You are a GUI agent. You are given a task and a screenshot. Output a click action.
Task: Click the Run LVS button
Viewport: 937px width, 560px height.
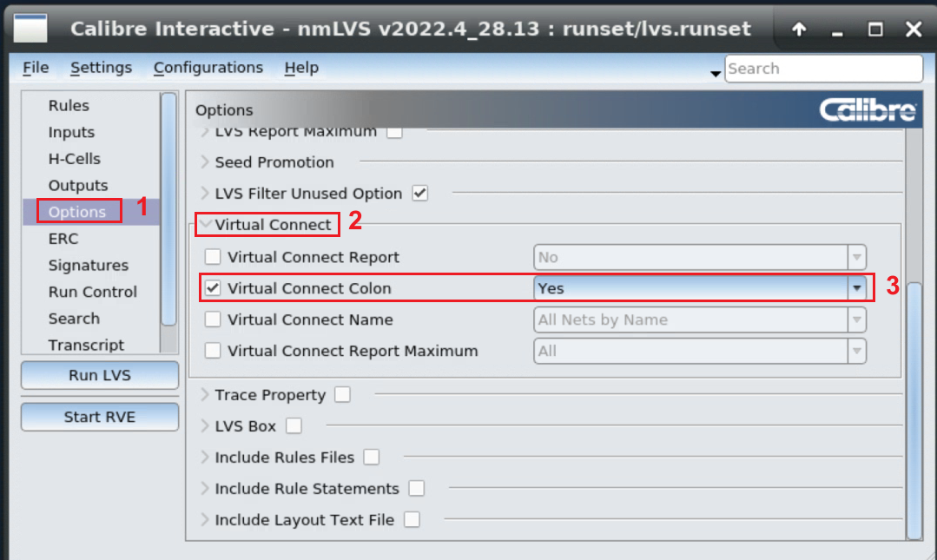coord(100,376)
